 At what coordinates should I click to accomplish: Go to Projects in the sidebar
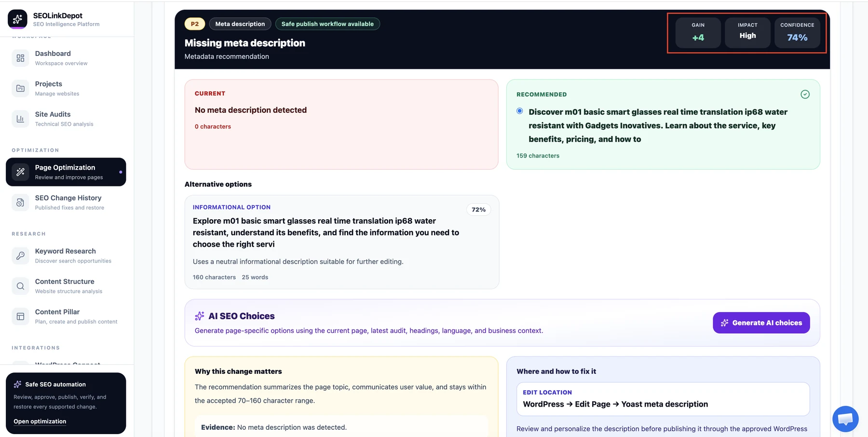pos(66,89)
